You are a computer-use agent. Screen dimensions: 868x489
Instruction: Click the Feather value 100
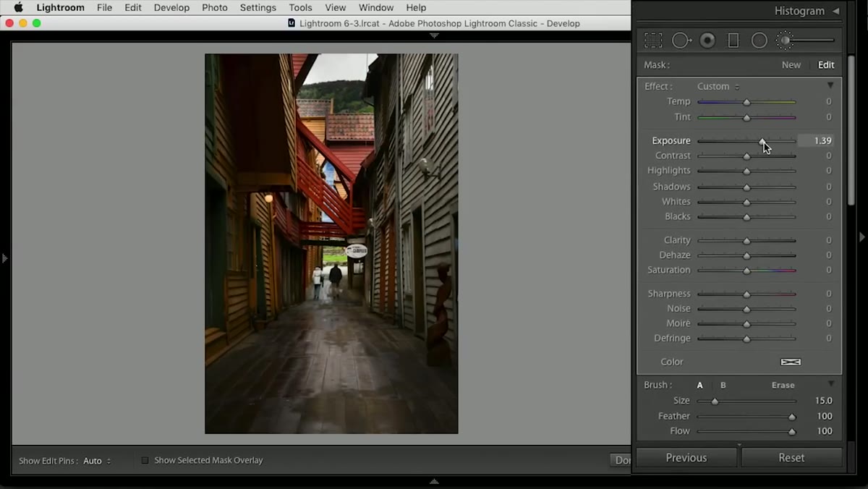(x=825, y=416)
